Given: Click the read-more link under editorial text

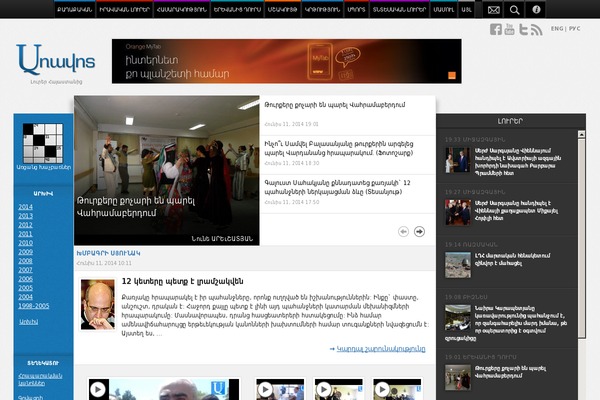Looking at the screenshot, I should click(x=381, y=349).
